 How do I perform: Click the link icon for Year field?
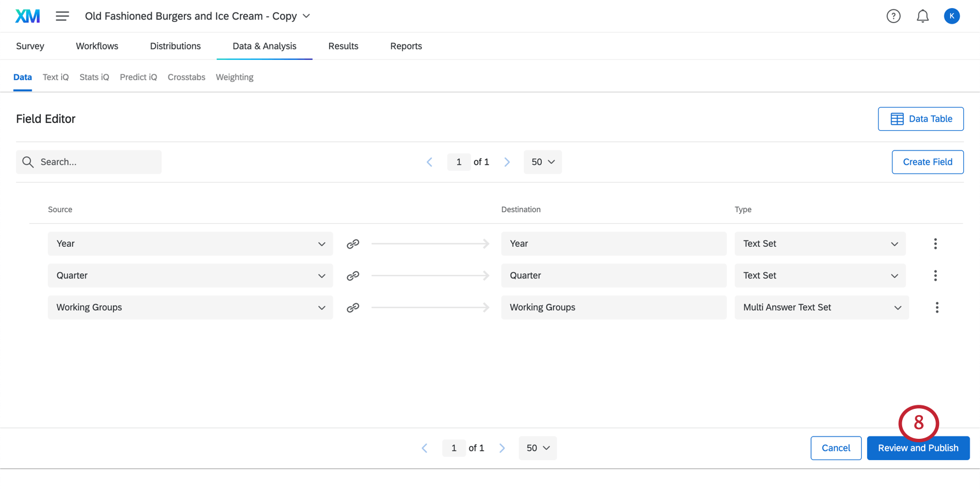pyautogui.click(x=353, y=244)
